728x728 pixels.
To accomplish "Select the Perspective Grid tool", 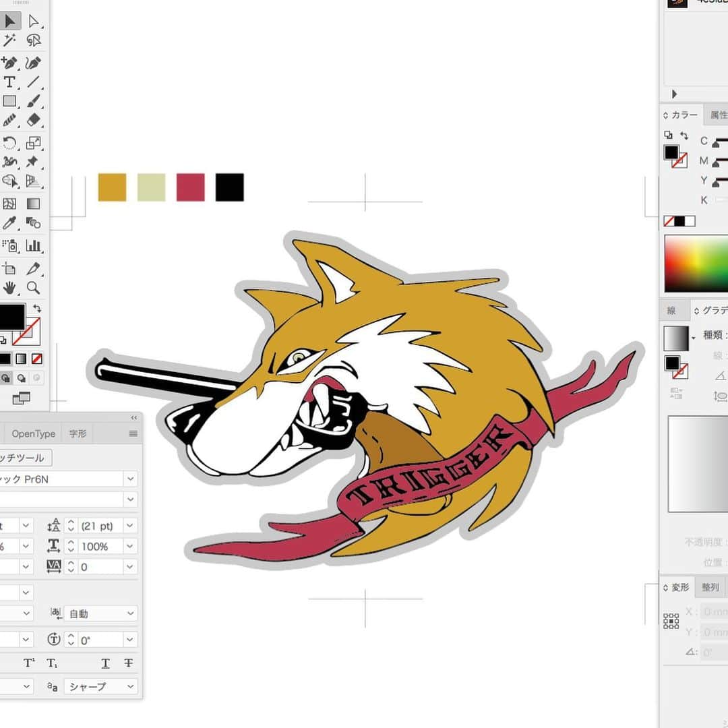I will coord(34,181).
